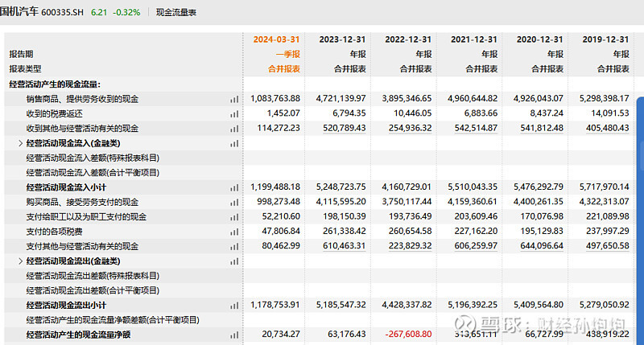Expand the 经营活动现金流入(金融类) row
Screen dimensions: 644x345
click(21, 143)
